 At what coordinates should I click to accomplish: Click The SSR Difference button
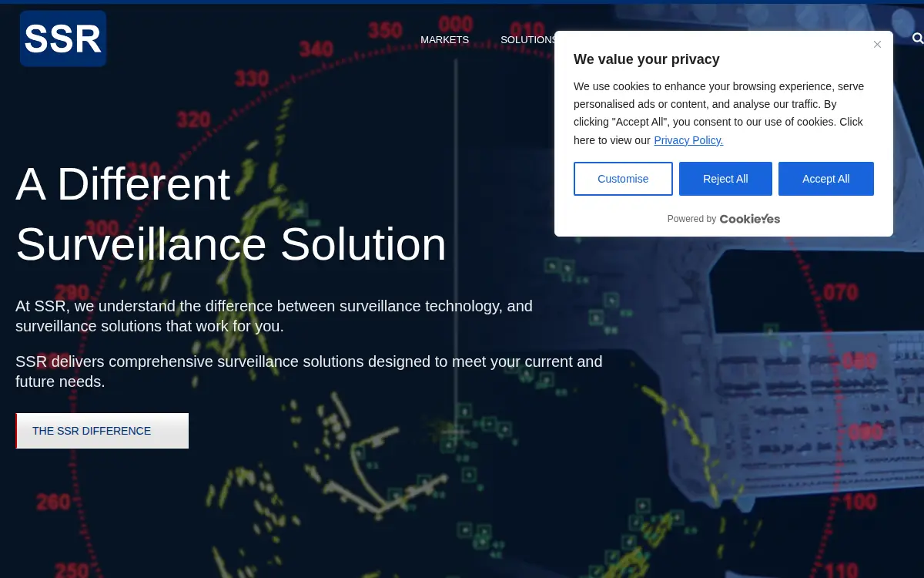(102, 431)
